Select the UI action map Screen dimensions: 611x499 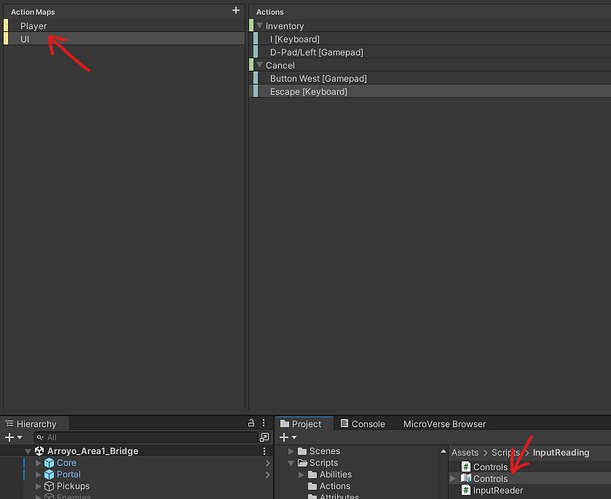pos(124,39)
